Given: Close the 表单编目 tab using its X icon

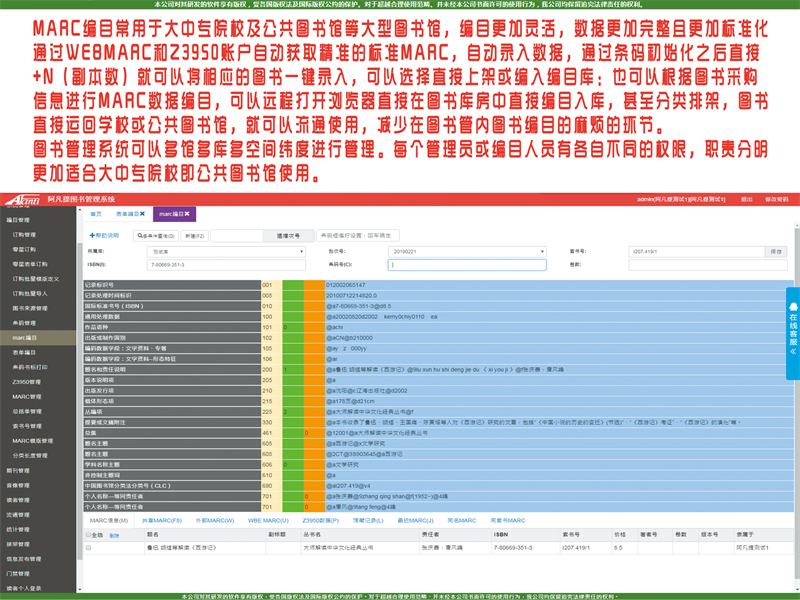Looking at the screenshot, I should pyautogui.click(x=142, y=214).
